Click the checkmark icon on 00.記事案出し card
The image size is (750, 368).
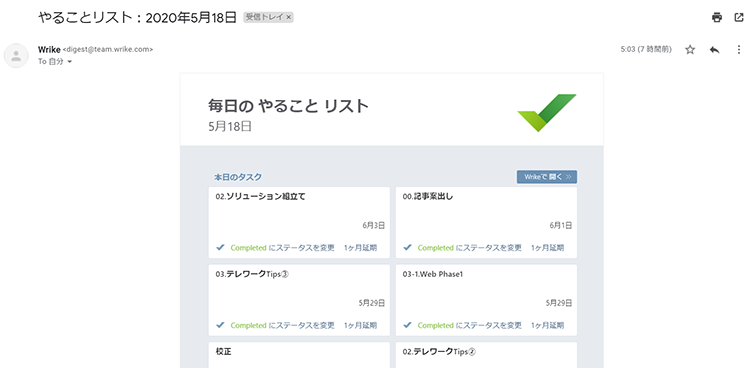click(x=407, y=247)
